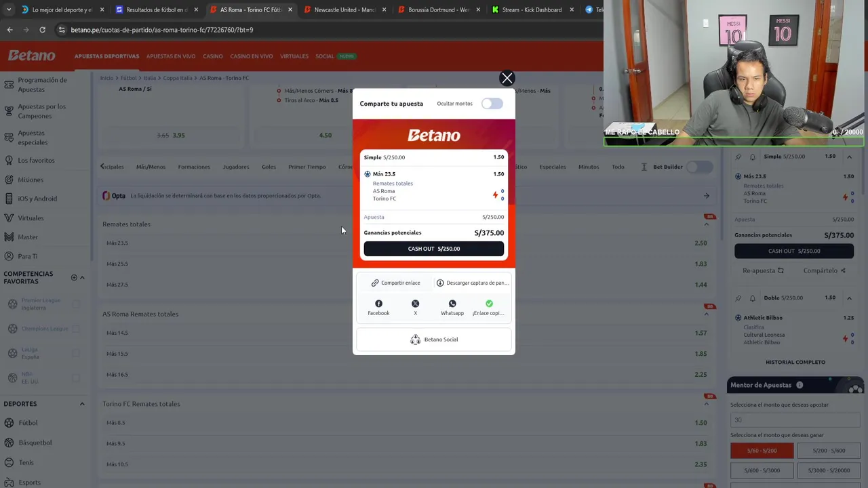Image resolution: width=868 pixels, height=488 pixels.
Task: Toggle notification bell on Simple bet
Action: [752, 157]
